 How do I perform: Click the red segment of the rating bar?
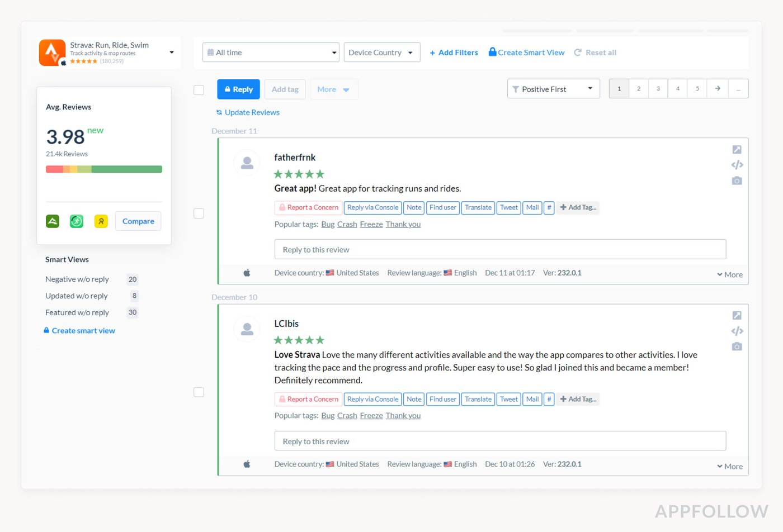(54, 169)
